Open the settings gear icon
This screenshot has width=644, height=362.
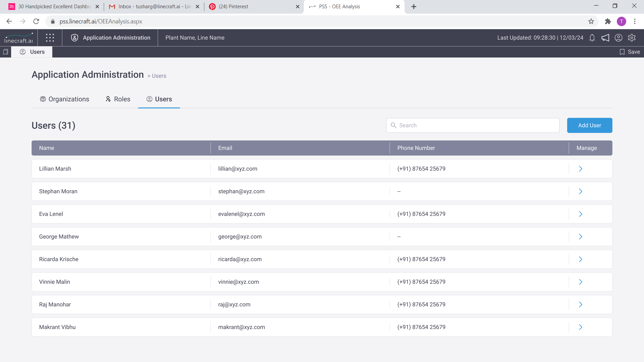[x=632, y=38]
